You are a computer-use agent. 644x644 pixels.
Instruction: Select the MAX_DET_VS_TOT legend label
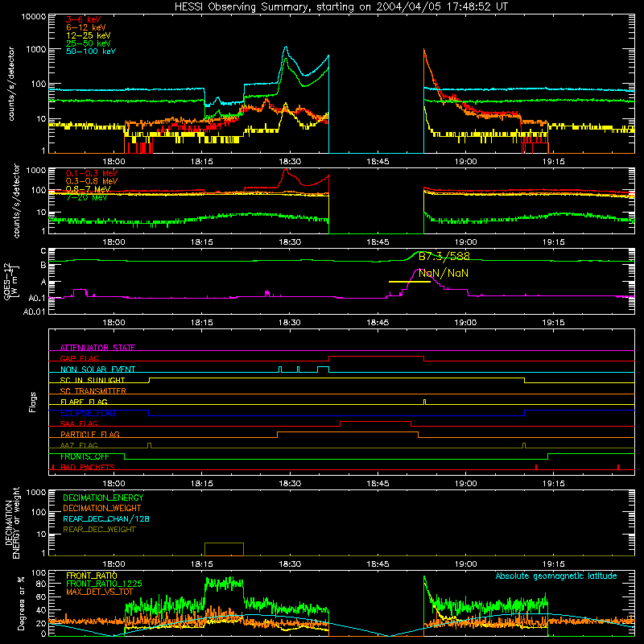click(99, 592)
